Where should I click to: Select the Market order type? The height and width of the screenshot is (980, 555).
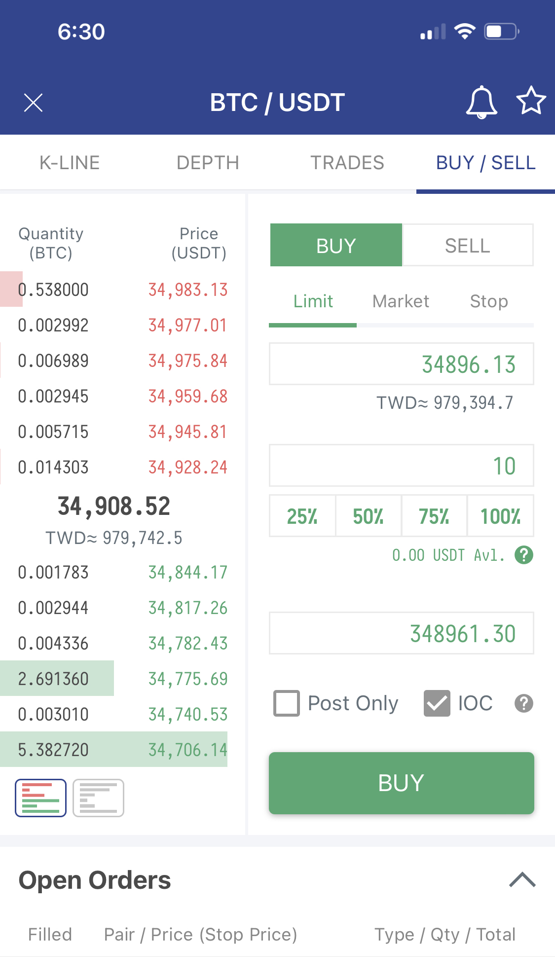click(x=401, y=301)
